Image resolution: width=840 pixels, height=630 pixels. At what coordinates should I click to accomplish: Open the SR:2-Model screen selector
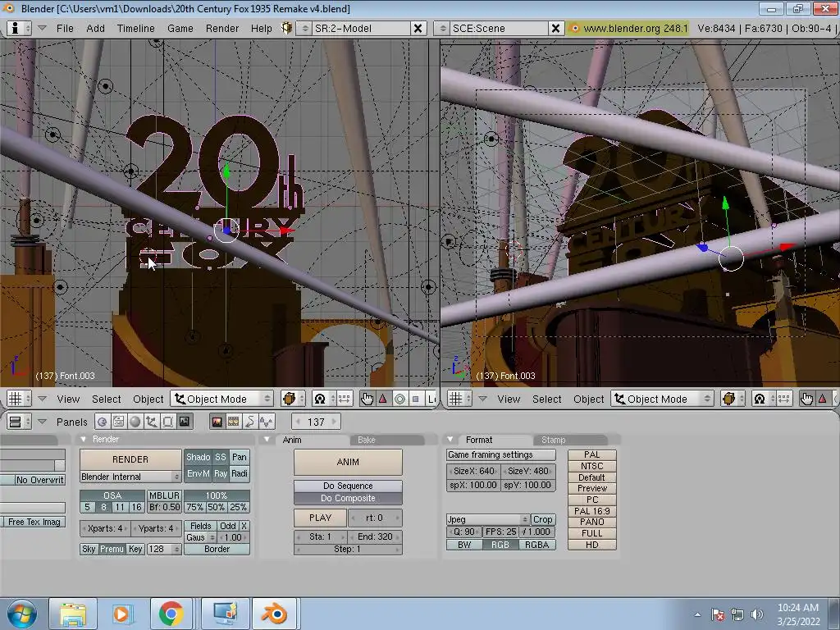coord(354,29)
